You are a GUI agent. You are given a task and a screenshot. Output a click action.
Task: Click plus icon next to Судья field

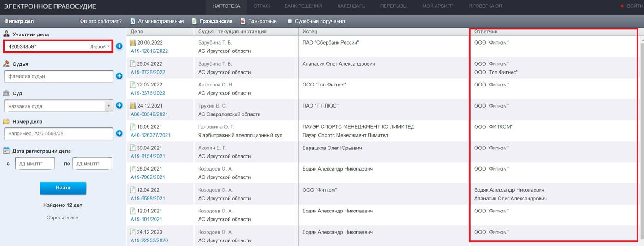point(119,76)
